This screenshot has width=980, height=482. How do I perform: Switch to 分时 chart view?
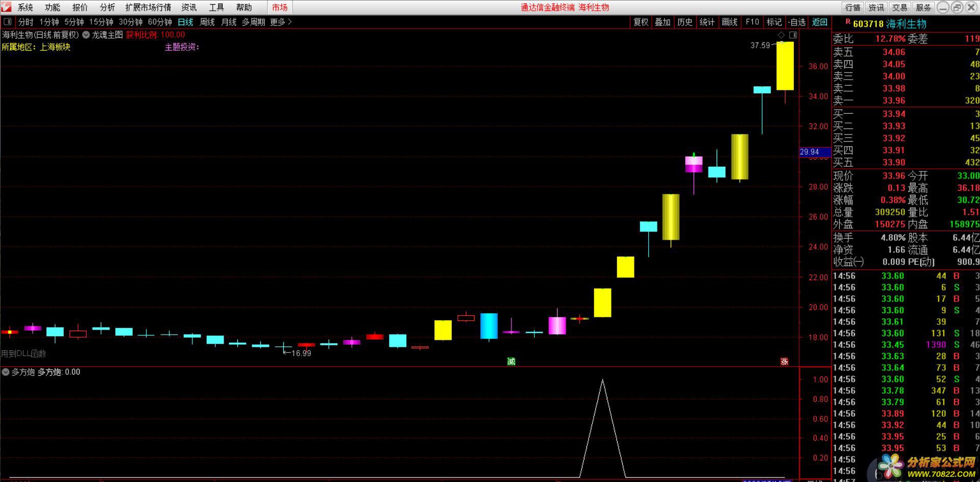26,22
